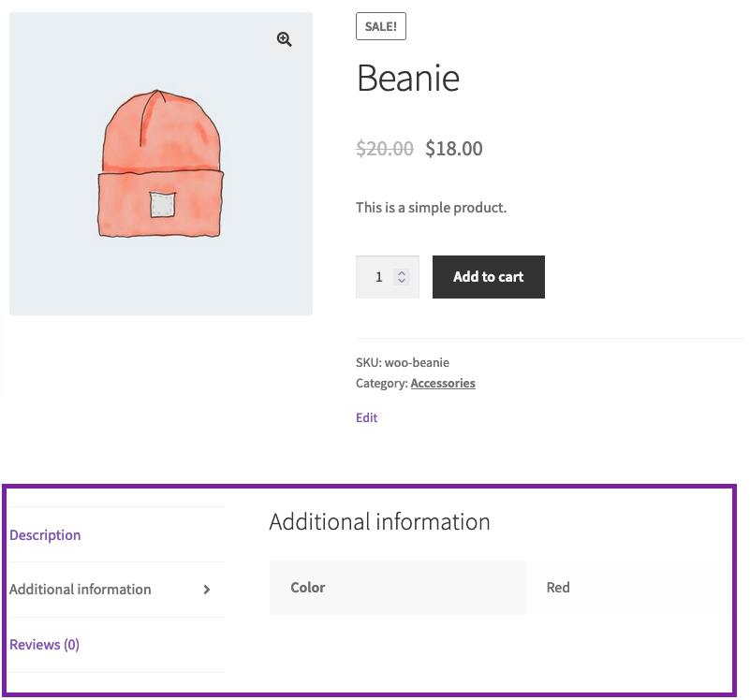This screenshot has width=750, height=700.
Task: Select the chevron beside Additional information
Action: pos(208,589)
